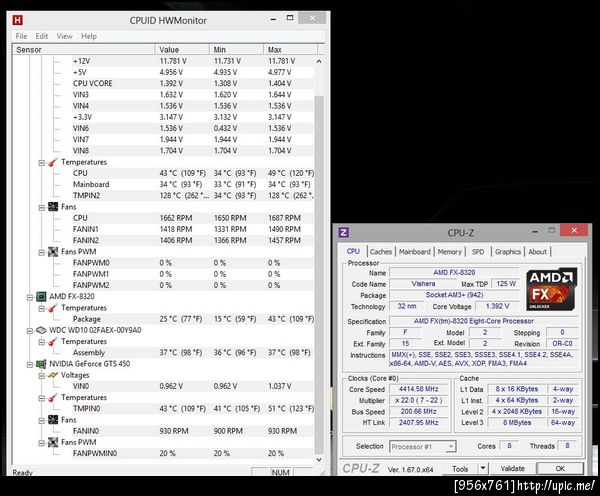Collapse the AMD FX-8320 tree node

coord(29,297)
